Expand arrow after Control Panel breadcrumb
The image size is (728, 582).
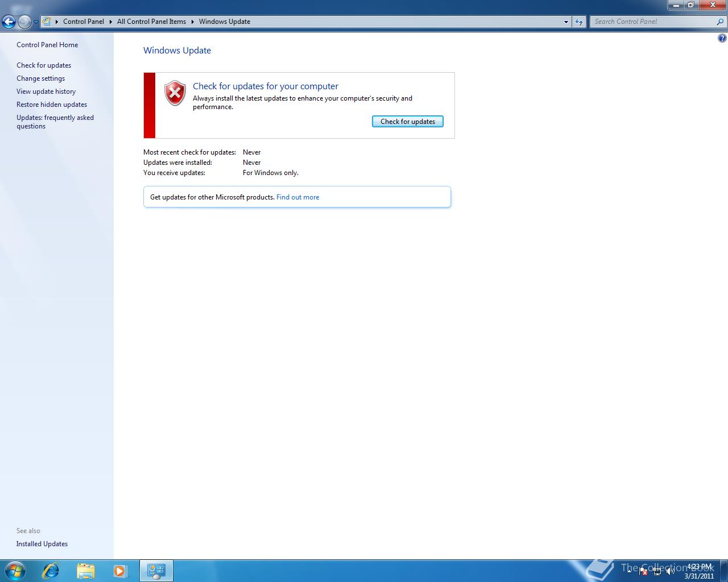pos(110,22)
